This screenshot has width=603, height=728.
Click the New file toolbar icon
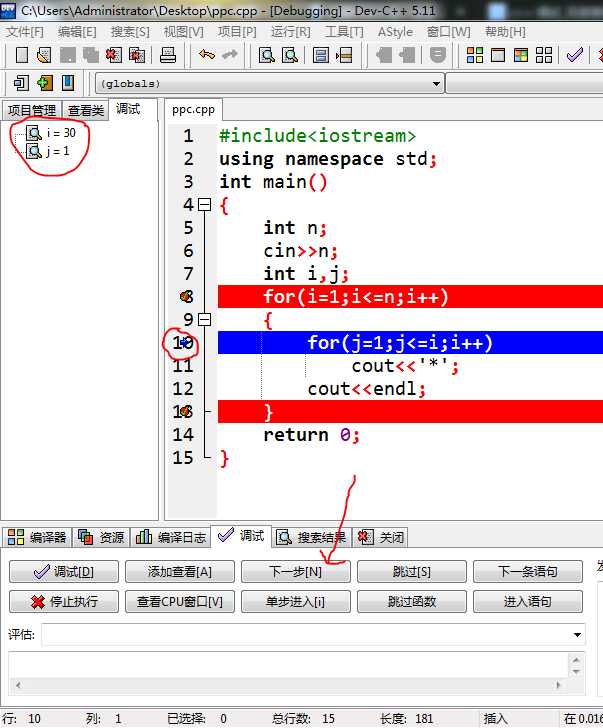tap(21, 55)
